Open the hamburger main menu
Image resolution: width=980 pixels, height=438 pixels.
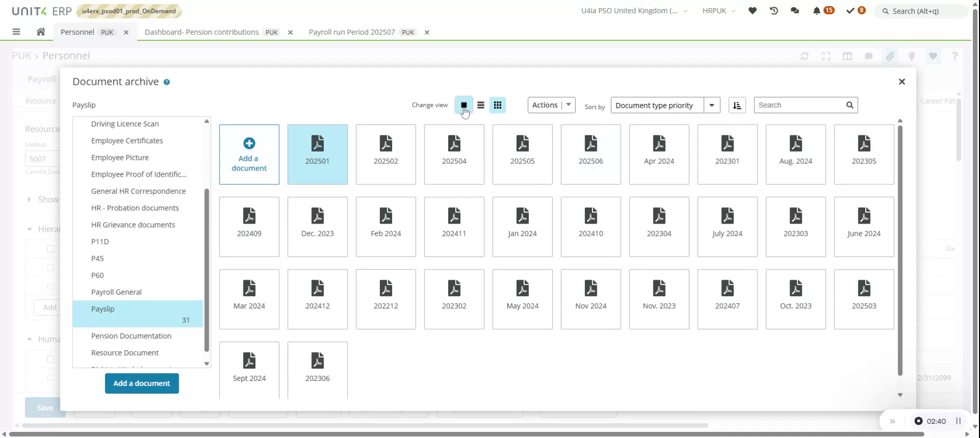pyautogui.click(x=16, y=32)
